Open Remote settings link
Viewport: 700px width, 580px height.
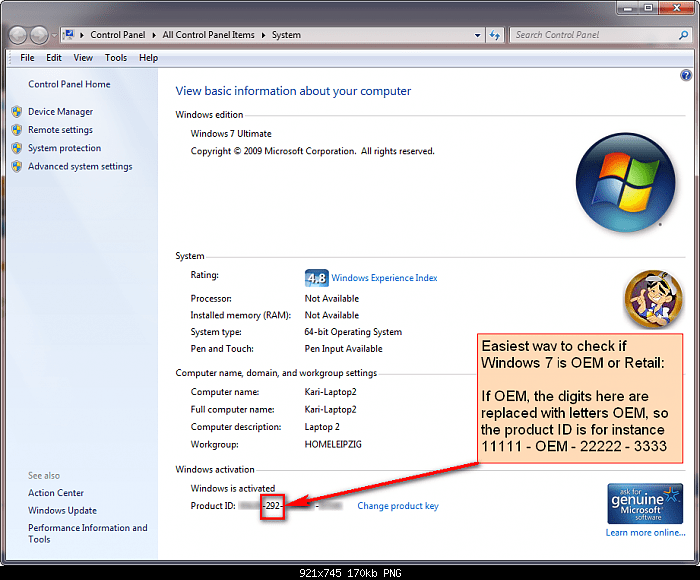(61, 130)
